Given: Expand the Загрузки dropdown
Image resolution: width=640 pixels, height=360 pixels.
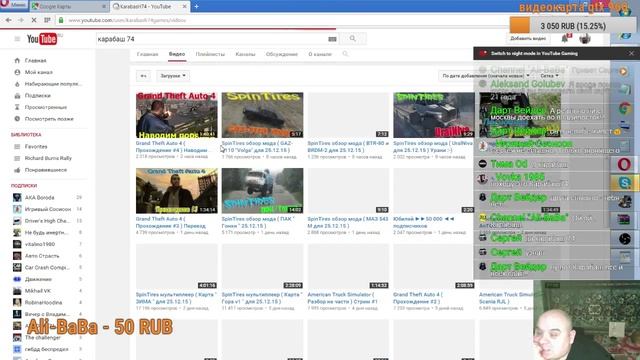Looking at the screenshot, I should tap(173, 76).
